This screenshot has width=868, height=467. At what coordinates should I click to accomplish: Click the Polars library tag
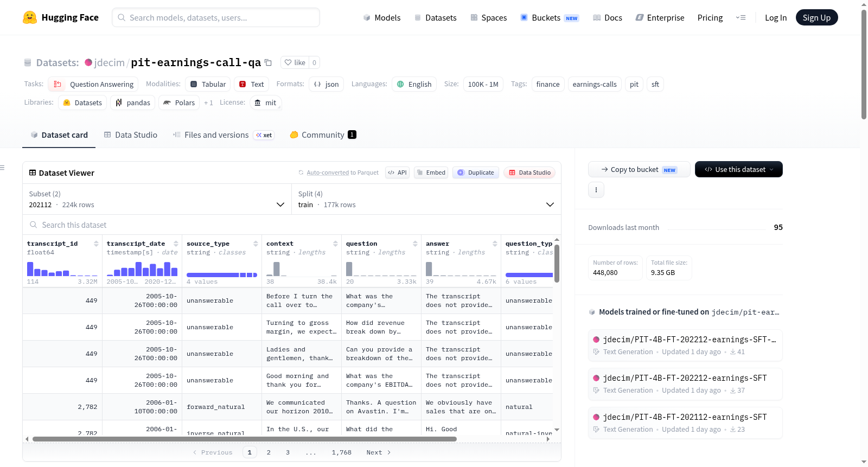[179, 103]
